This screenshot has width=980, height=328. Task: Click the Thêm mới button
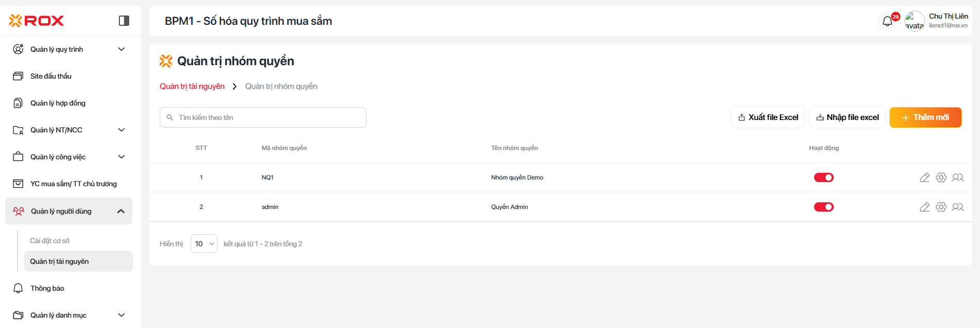[925, 117]
